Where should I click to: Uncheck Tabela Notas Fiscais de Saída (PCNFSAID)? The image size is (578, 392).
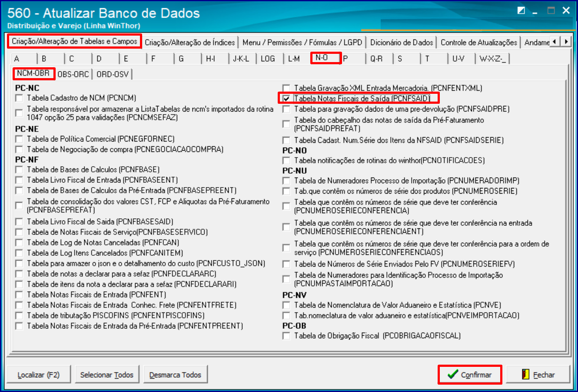(286, 99)
